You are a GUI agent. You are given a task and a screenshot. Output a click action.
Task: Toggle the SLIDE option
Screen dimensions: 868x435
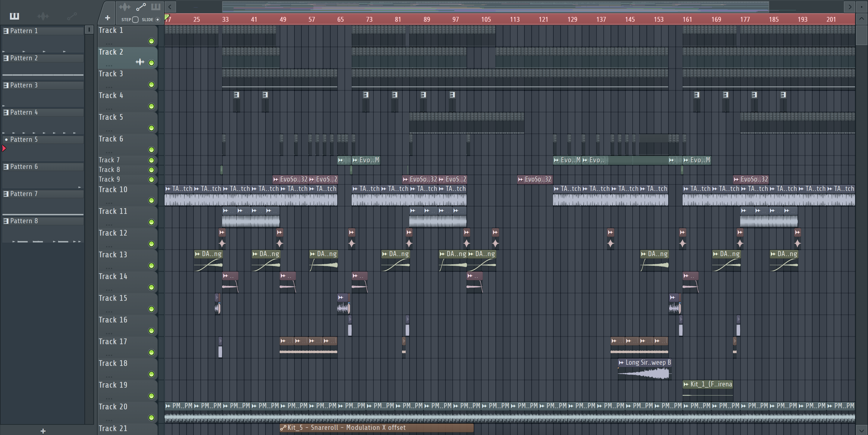click(x=157, y=20)
